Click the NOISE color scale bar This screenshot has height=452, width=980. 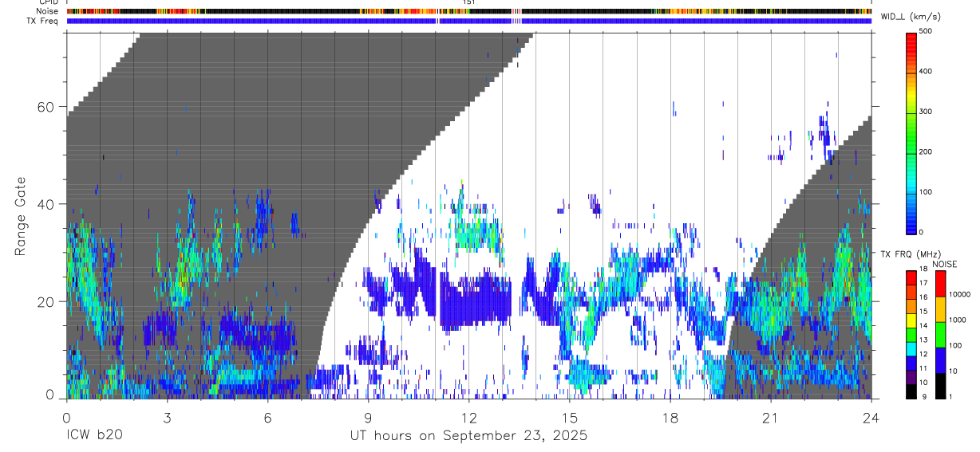coord(941,334)
